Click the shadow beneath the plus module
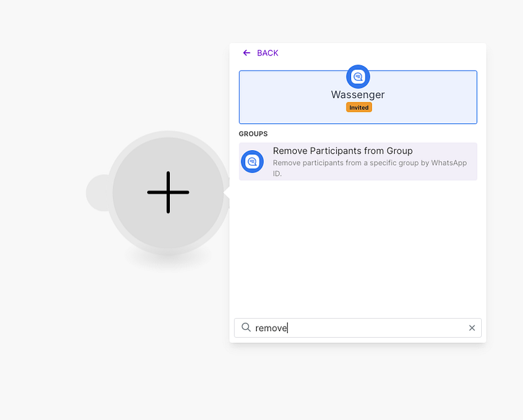523x420 pixels. [168, 263]
